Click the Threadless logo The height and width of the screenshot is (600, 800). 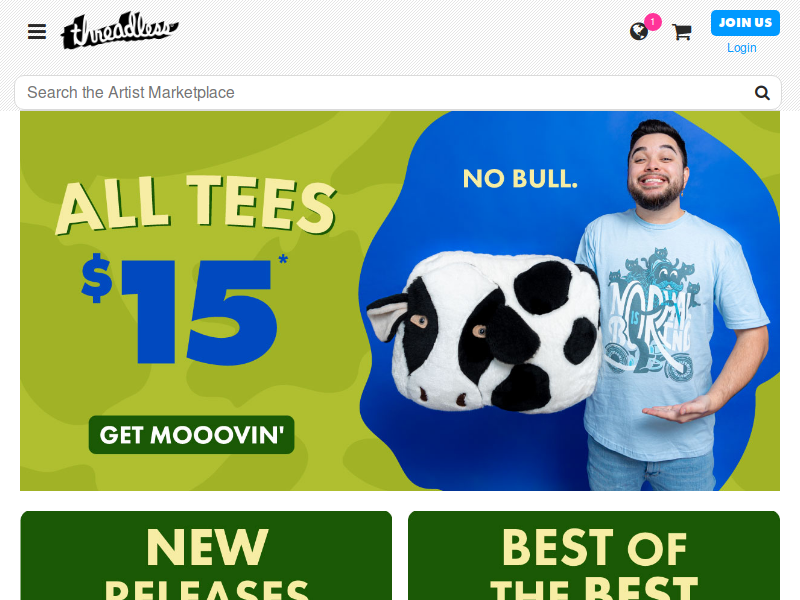coord(119,30)
